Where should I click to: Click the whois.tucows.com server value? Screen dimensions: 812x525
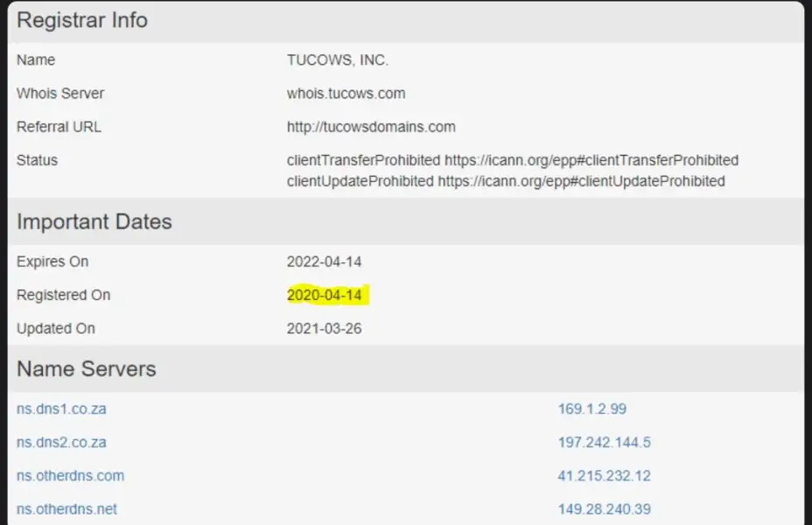346,94
